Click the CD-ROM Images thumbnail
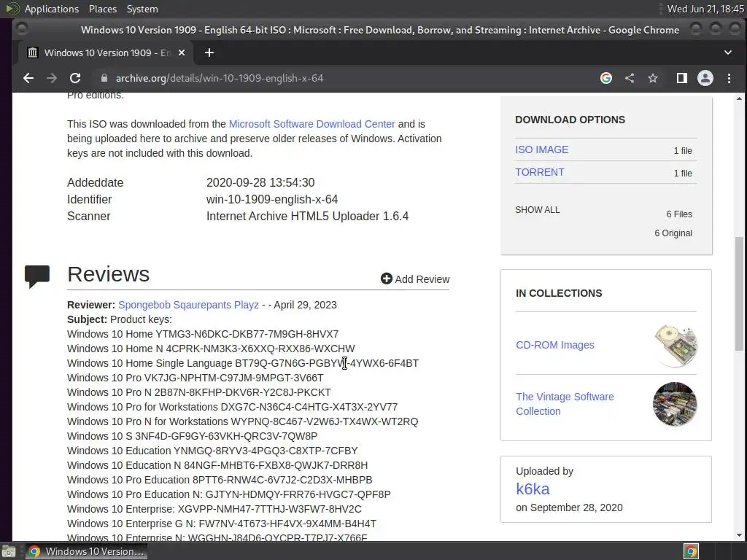 (x=676, y=346)
